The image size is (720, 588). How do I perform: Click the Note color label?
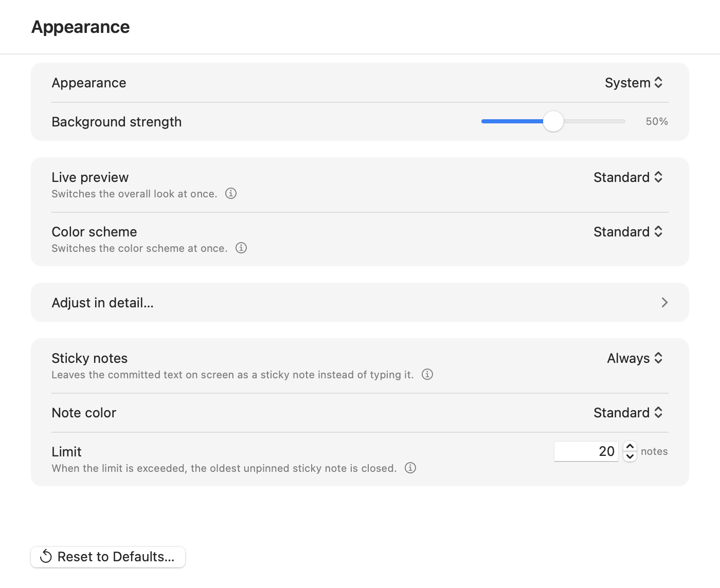point(84,413)
